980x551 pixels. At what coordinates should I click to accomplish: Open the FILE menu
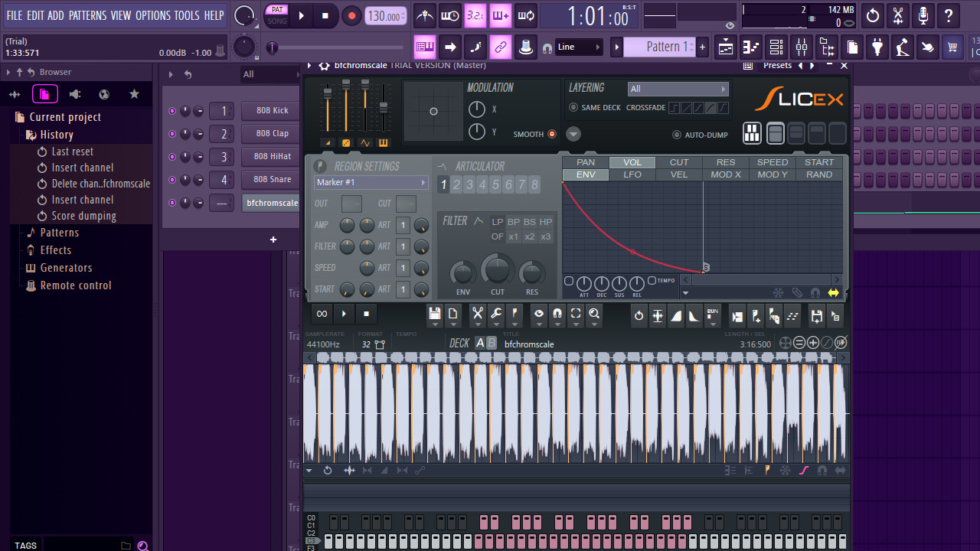(15, 15)
